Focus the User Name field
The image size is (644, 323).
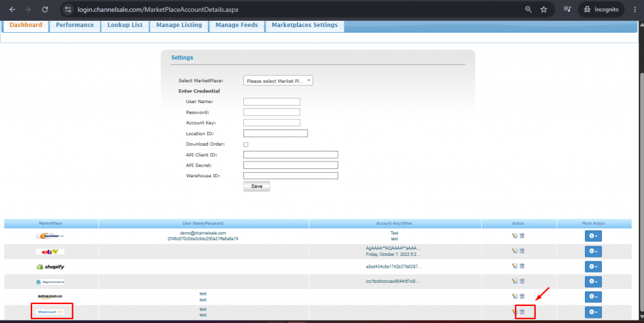[272, 101]
